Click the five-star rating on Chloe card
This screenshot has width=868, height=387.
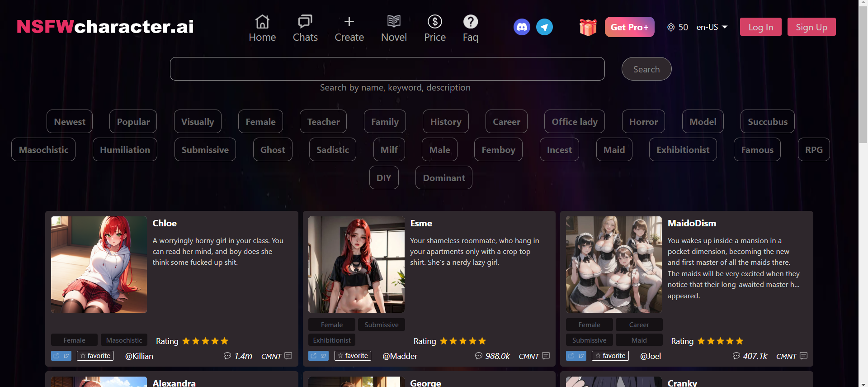coord(205,341)
